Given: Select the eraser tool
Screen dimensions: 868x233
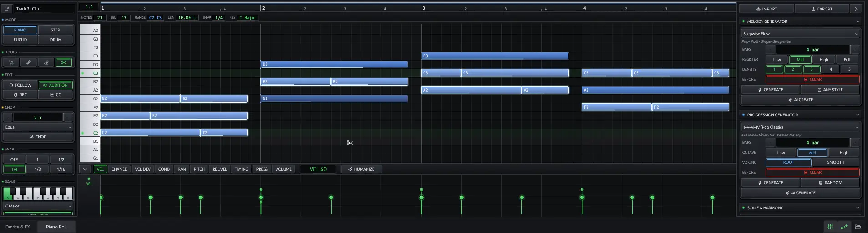Looking at the screenshot, I should [46, 62].
